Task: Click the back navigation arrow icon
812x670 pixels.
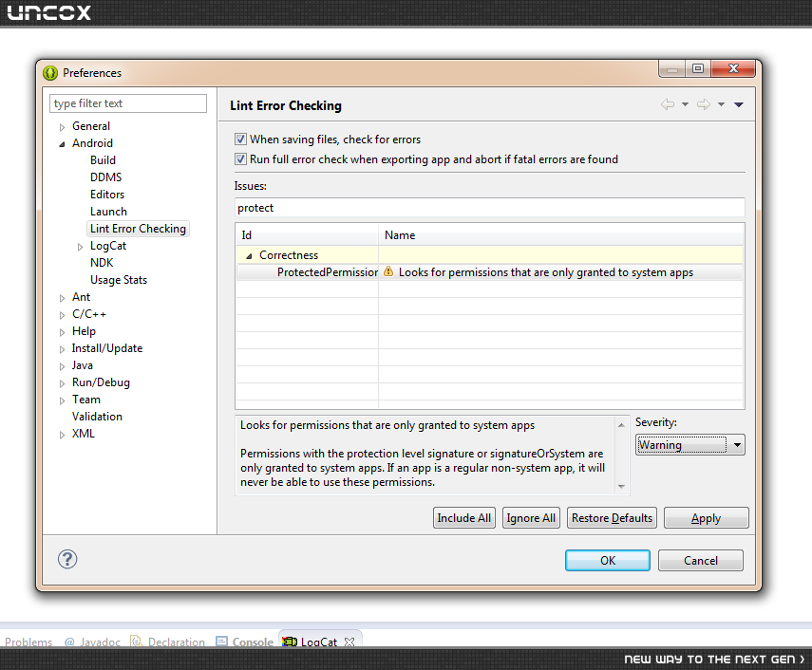Action: [x=668, y=104]
